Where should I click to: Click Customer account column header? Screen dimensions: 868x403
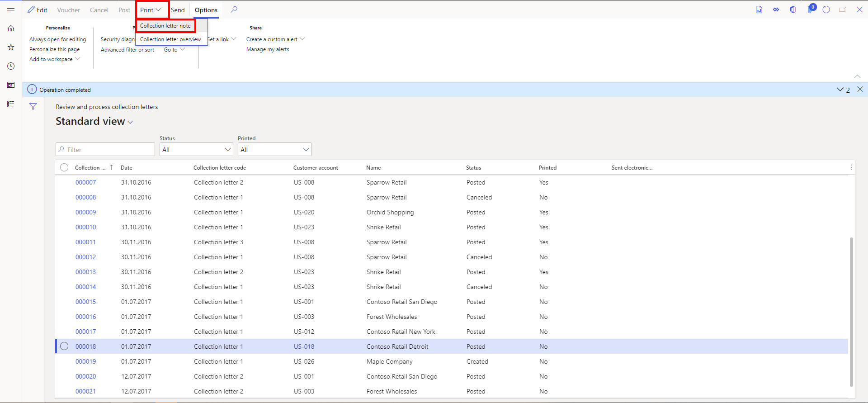316,167
